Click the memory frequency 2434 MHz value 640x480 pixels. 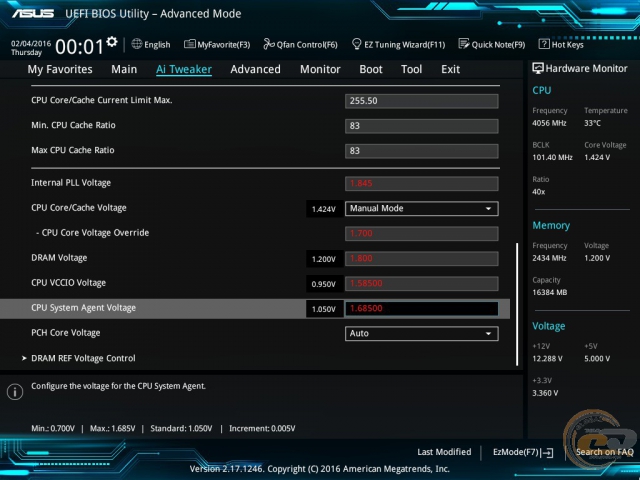click(x=549, y=258)
